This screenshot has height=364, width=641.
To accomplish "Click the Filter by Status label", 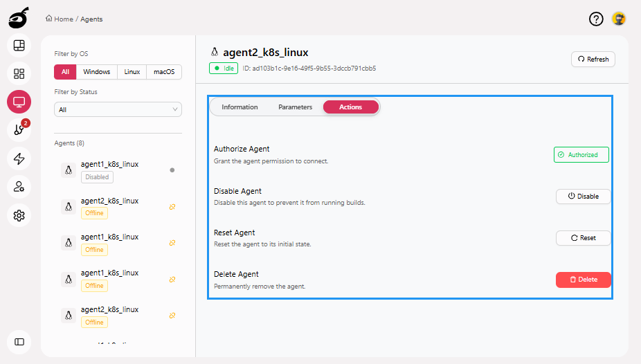I will [x=75, y=92].
